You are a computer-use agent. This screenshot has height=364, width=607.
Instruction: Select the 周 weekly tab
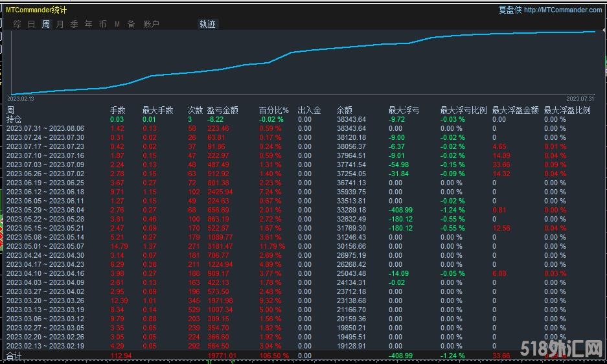45,24
